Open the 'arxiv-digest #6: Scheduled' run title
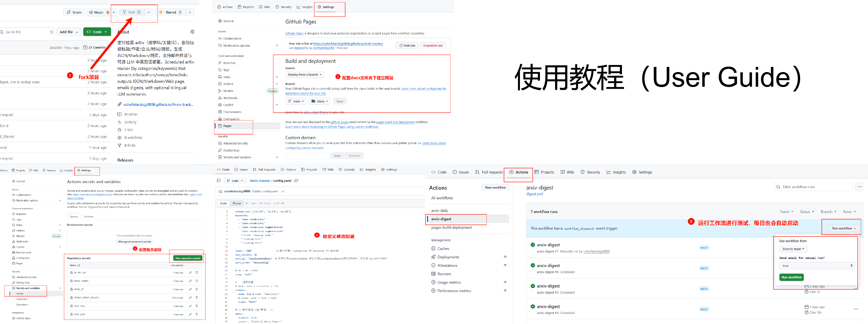The image size is (868, 324). (548, 266)
